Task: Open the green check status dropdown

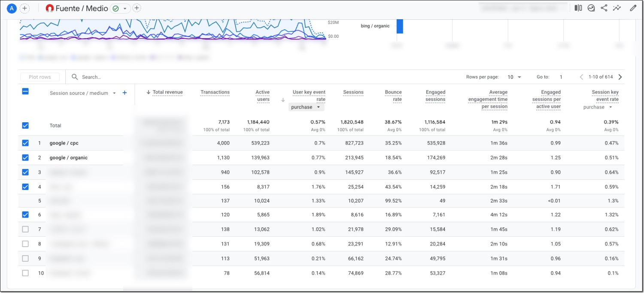Action: click(120, 8)
